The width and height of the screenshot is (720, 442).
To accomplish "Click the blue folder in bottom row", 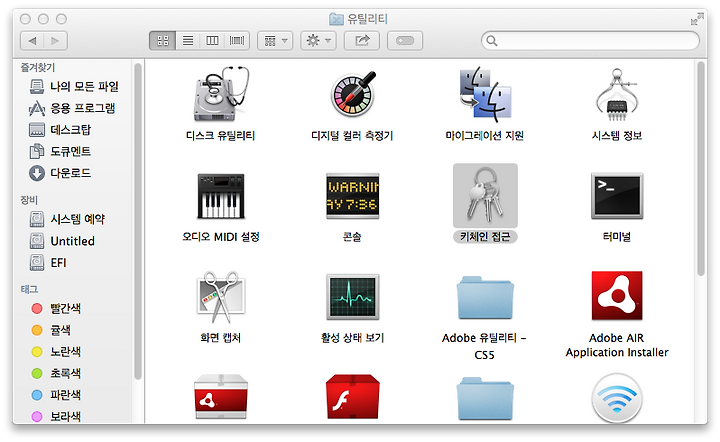I will [x=485, y=398].
